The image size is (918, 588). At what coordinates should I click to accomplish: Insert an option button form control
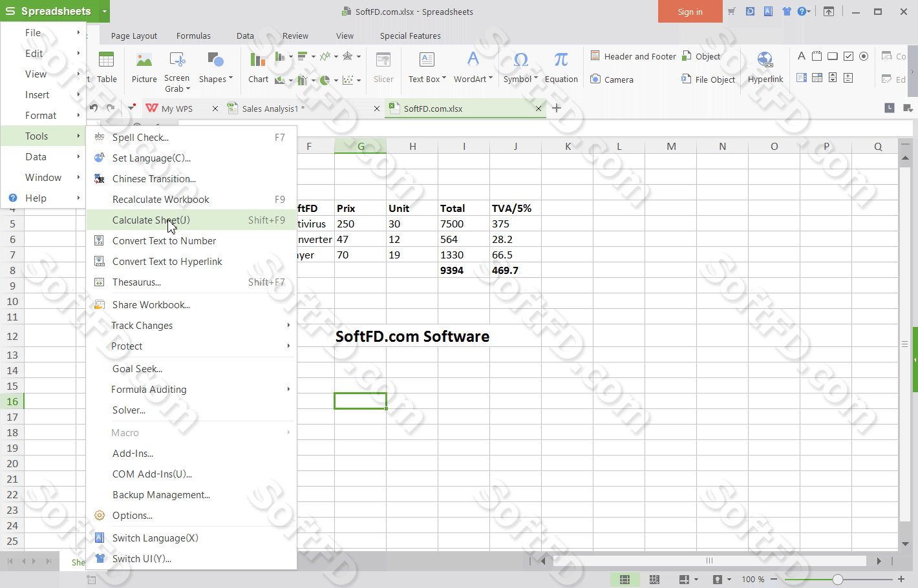tap(864, 56)
